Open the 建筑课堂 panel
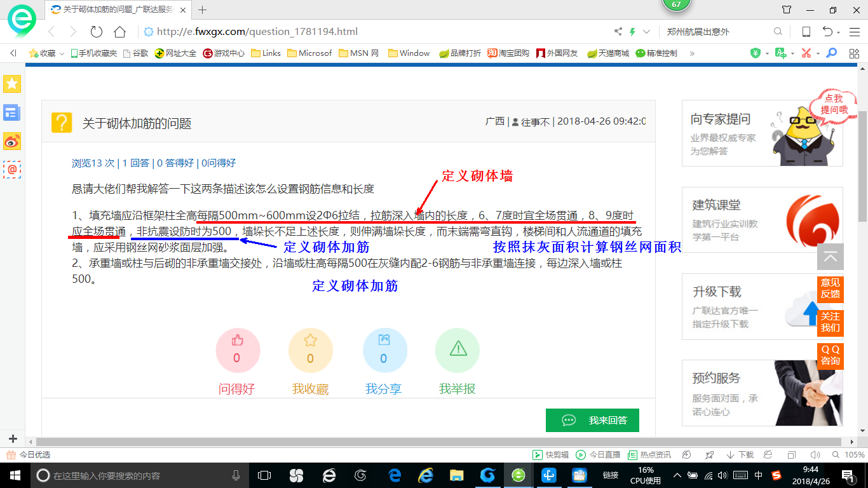The image size is (868, 488). (763, 220)
